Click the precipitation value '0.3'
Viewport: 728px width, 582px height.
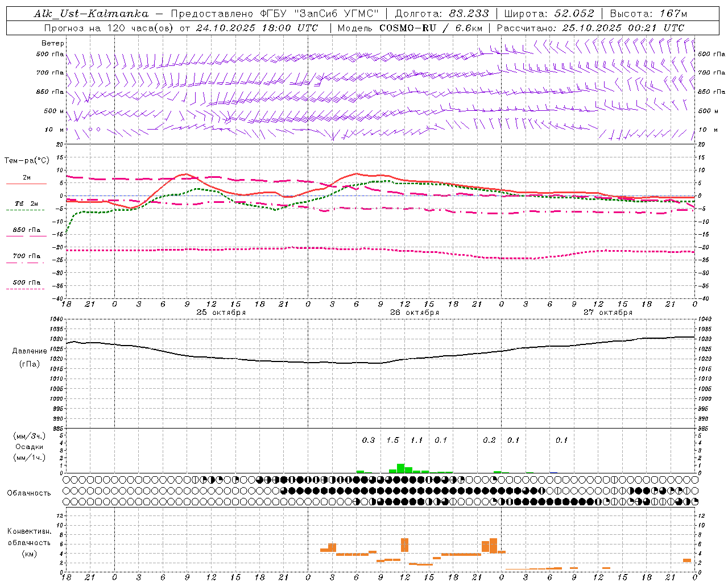pyautogui.click(x=369, y=440)
